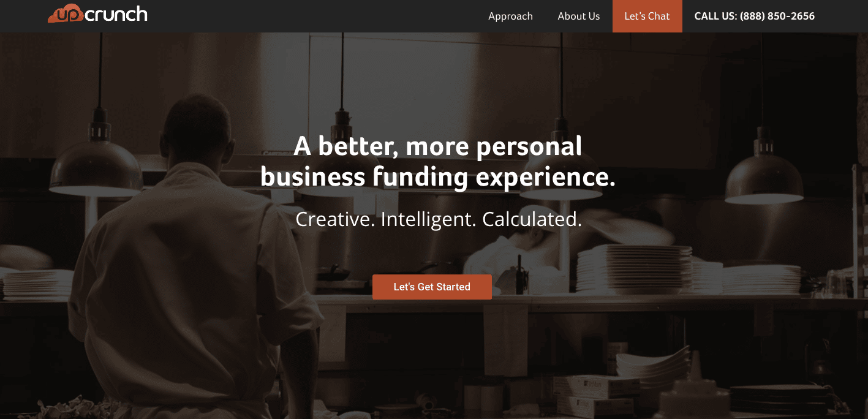Click the orange cloud "up" logo icon

coord(66,14)
